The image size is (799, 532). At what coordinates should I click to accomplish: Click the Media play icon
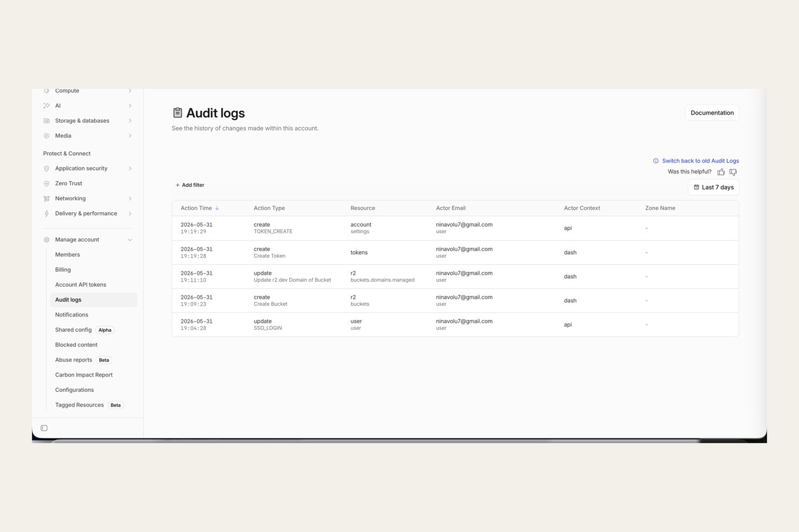(47, 136)
